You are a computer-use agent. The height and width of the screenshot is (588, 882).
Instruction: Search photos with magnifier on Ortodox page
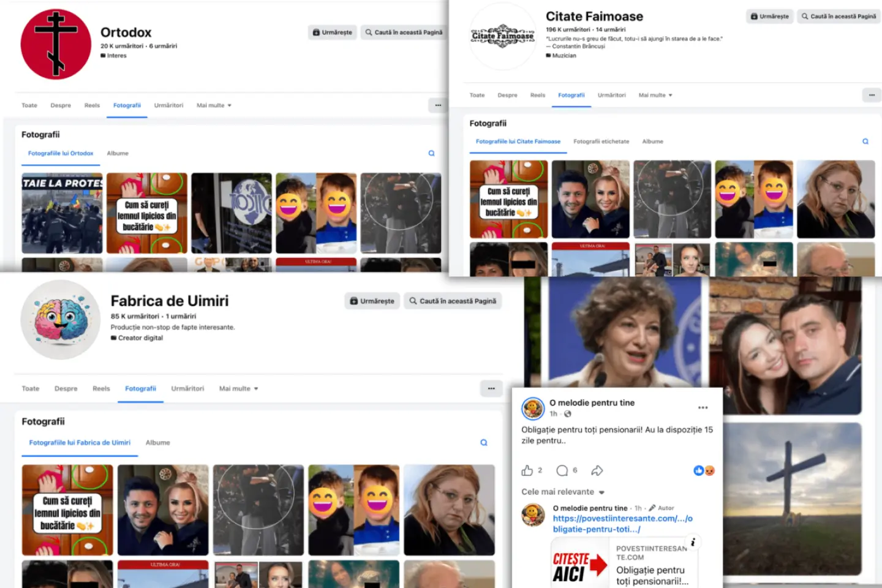coord(431,153)
